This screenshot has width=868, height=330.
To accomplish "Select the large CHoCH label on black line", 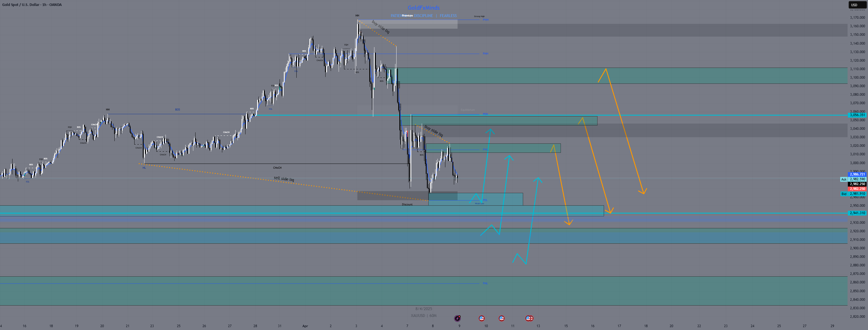I will (277, 168).
